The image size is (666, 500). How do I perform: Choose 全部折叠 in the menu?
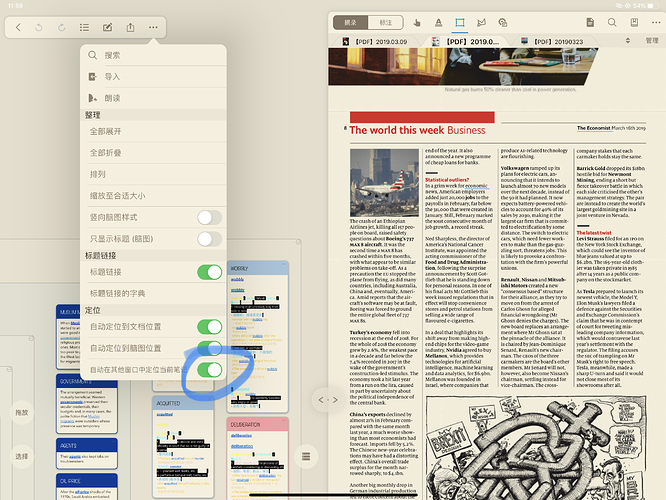click(153, 153)
